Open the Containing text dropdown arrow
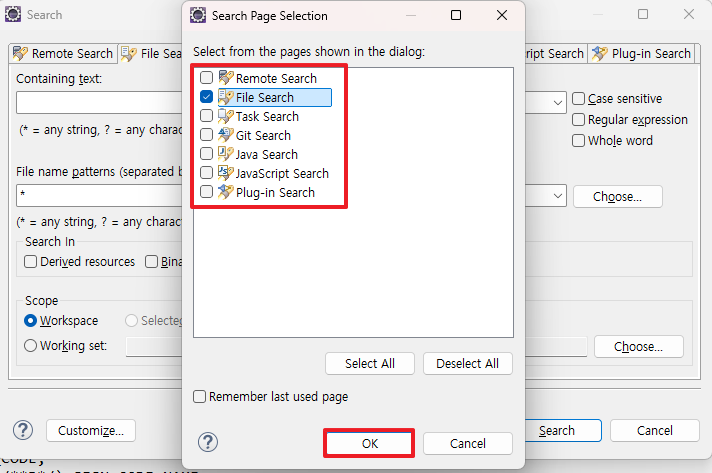The image size is (712, 473). 558,103
